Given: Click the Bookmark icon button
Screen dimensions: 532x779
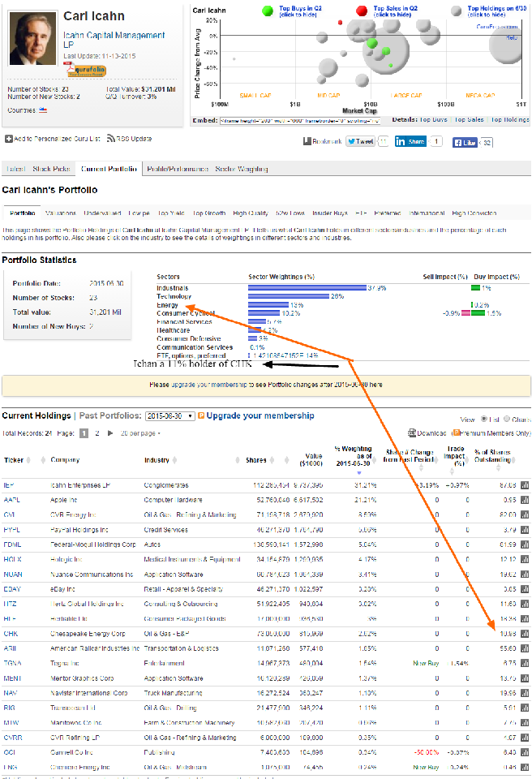Looking at the screenshot, I should coord(308,141).
